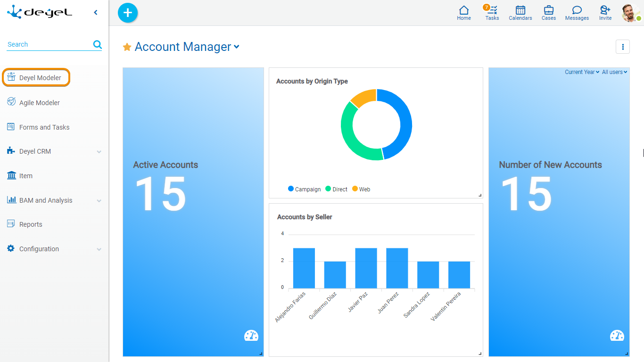The width and height of the screenshot is (644, 362).
Task: Toggle the favorite star beside Account Manager
Action: coord(127,47)
